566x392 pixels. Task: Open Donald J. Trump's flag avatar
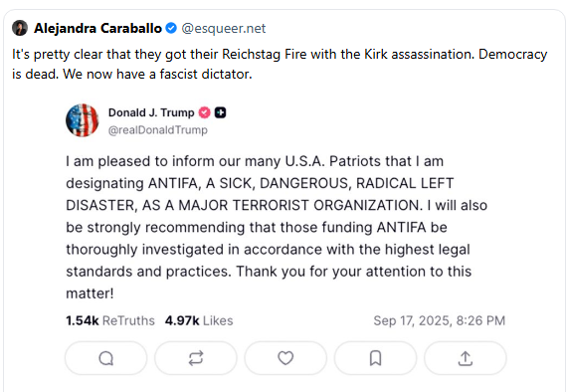pos(83,120)
